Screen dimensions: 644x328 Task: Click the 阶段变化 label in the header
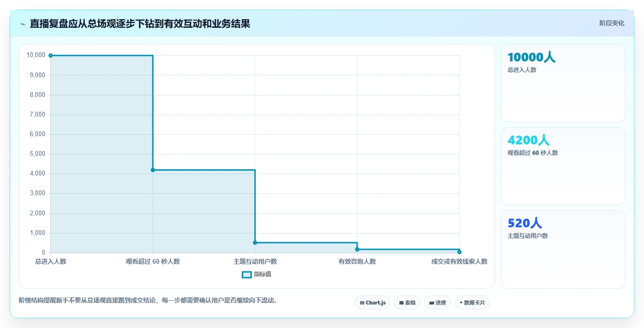pos(611,23)
